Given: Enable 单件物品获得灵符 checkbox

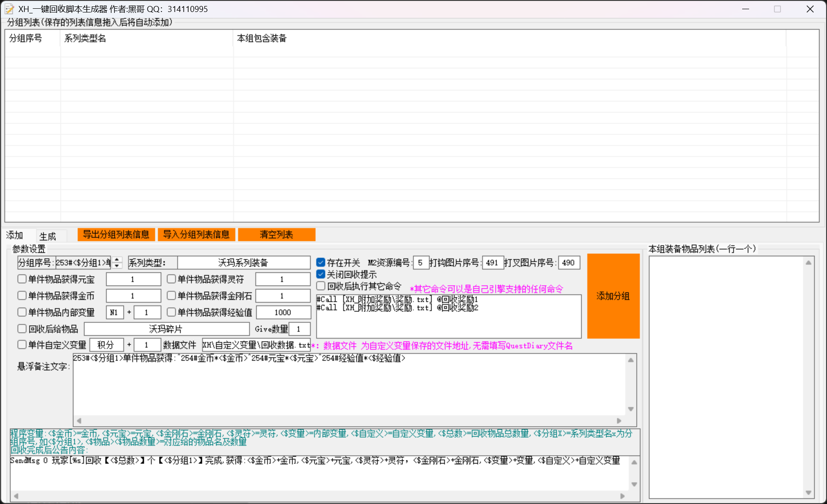Looking at the screenshot, I should coord(171,279).
